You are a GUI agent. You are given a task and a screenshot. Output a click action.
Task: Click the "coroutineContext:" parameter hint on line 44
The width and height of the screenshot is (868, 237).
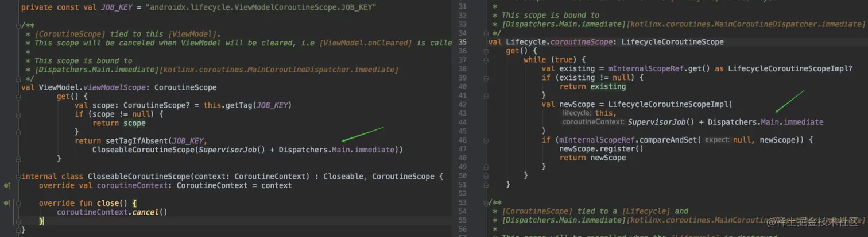coord(593,122)
